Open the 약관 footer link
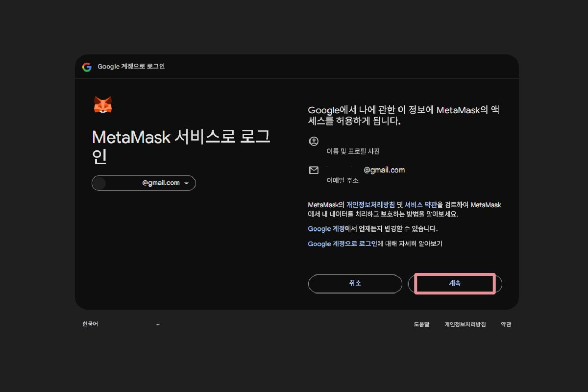Viewport: 588px width, 392px height. click(x=506, y=324)
